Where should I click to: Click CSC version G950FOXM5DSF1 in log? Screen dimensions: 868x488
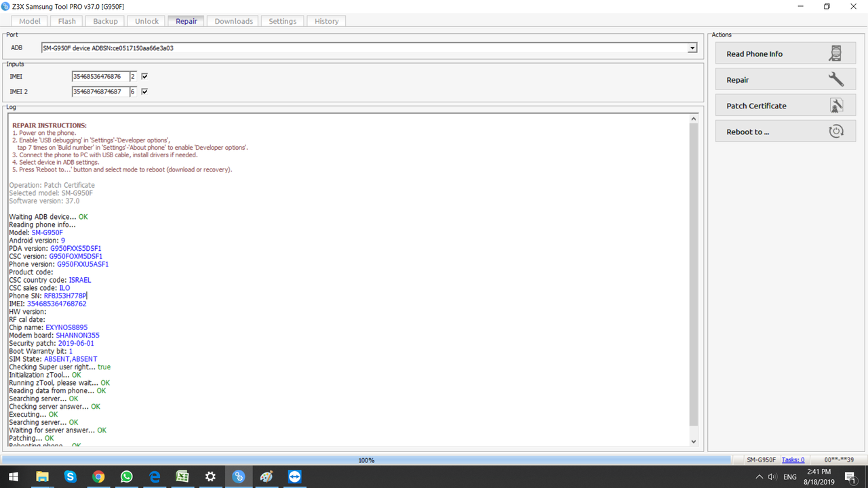(x=76, y=256)
